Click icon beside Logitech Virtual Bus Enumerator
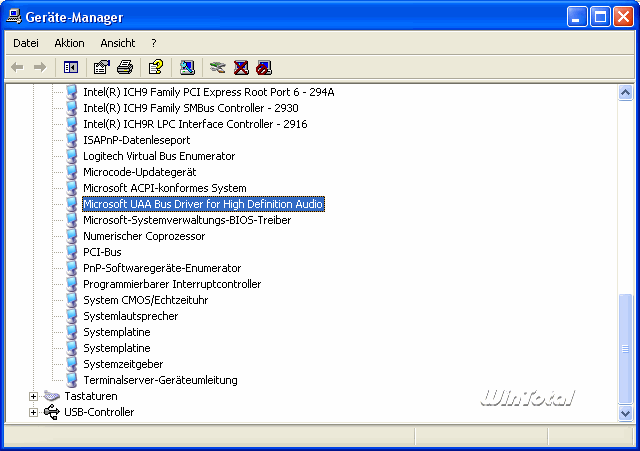This screenshot has width=640, height=451. [x=72, y=156]
